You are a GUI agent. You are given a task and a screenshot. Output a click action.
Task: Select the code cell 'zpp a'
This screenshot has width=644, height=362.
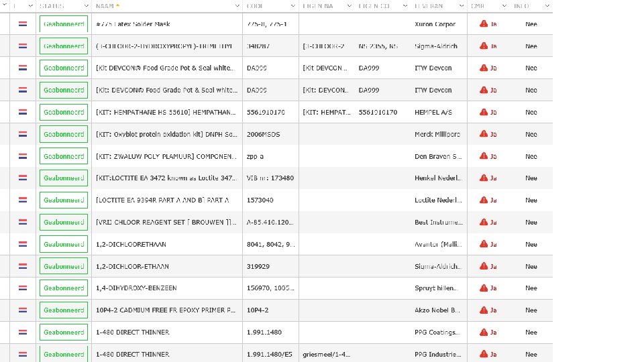click(x=255, y=156)
